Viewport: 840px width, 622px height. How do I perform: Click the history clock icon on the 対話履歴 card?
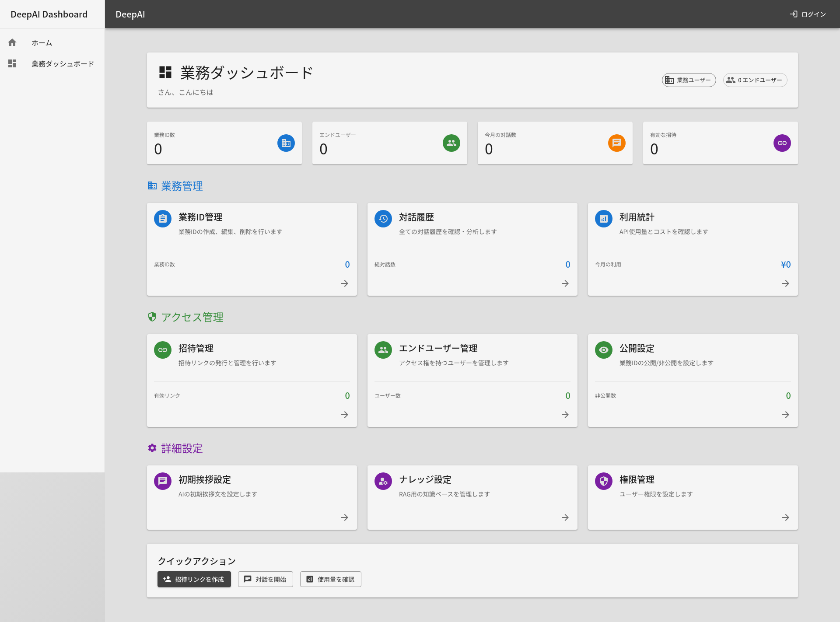click(x=383, y=219)
